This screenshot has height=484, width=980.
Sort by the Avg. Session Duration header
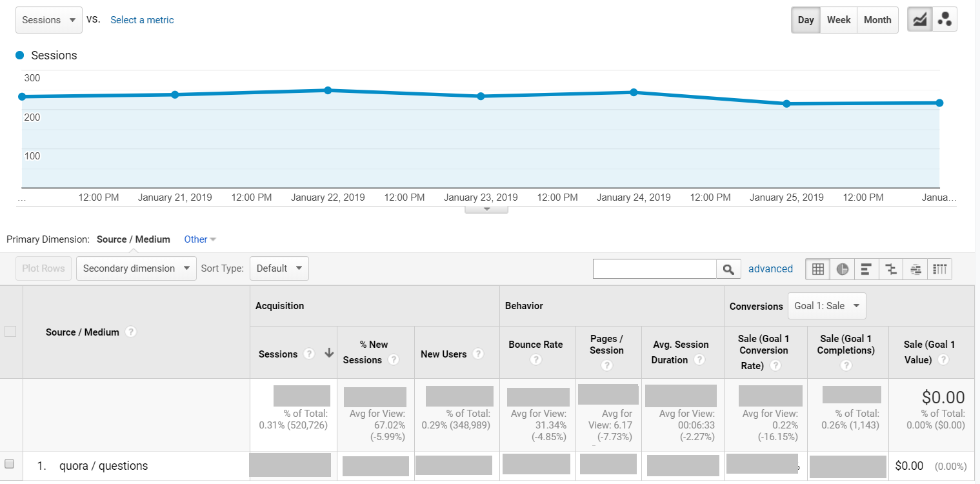click(x=680, y=352)
